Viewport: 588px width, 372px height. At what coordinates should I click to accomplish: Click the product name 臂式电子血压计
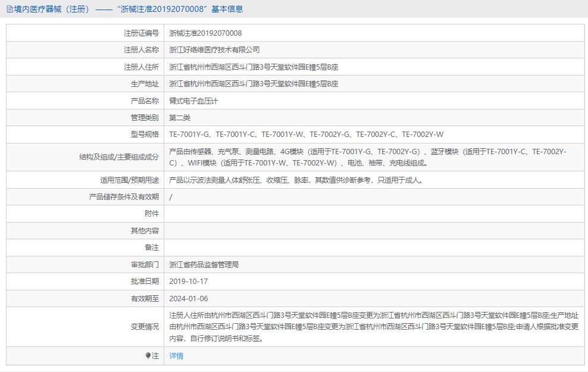[193, 101]
